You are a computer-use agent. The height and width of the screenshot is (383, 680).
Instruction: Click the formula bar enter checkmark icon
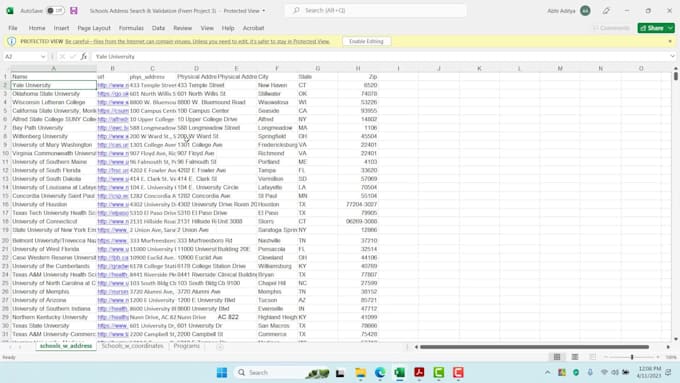72,56
